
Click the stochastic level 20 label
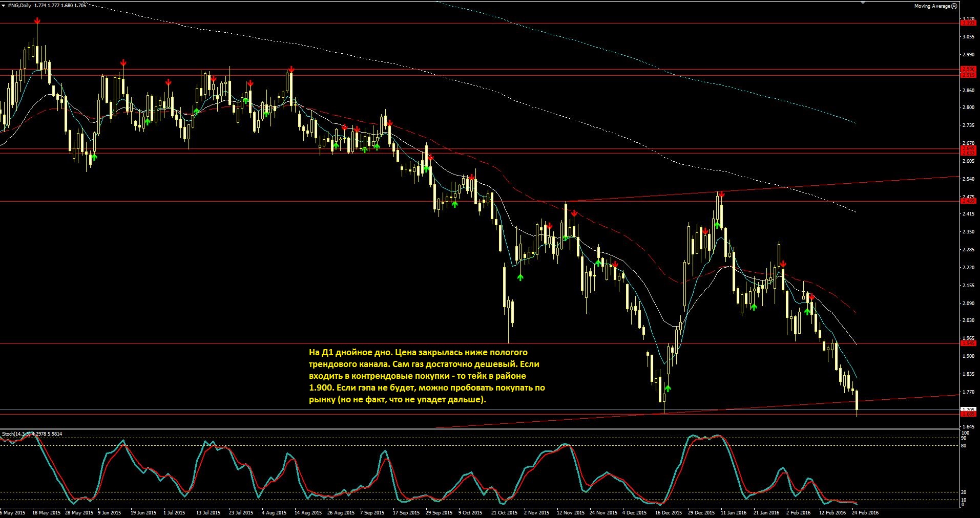click(x=964, y=492)
